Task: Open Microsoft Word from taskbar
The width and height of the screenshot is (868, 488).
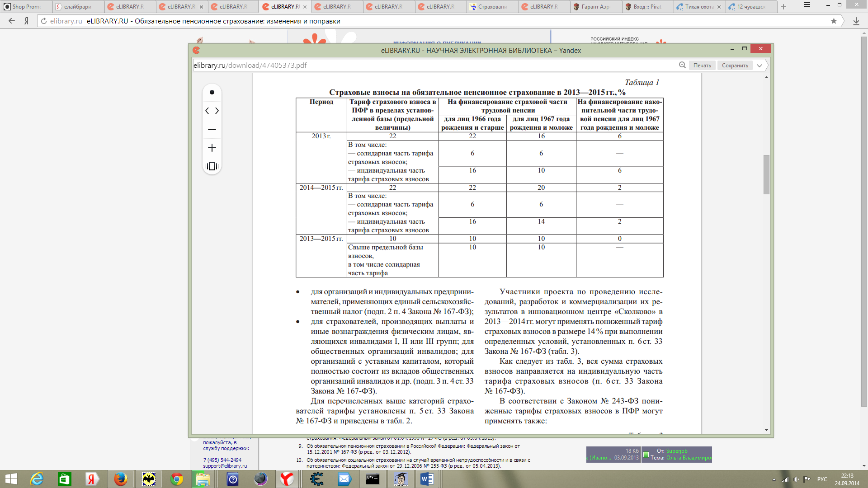Action: pyautogui.click(x=427, y=479)
